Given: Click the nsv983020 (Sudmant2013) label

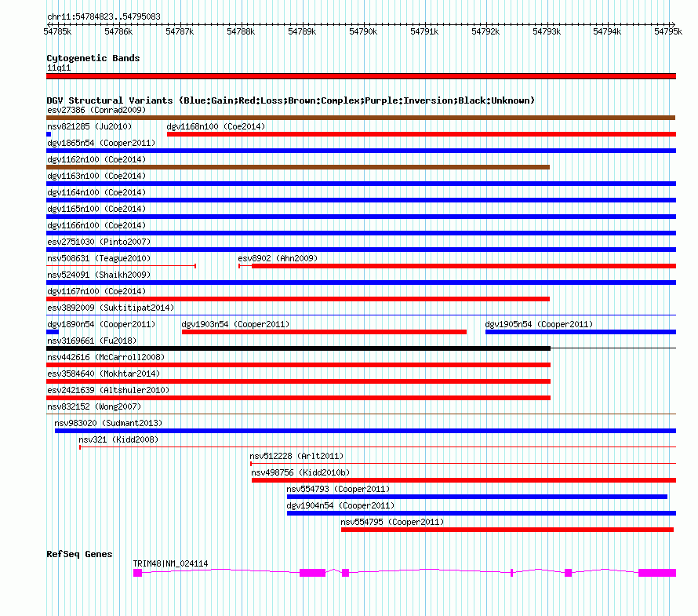Looking at the screenshot, I should pyautogui.click(x=108, y=423).
